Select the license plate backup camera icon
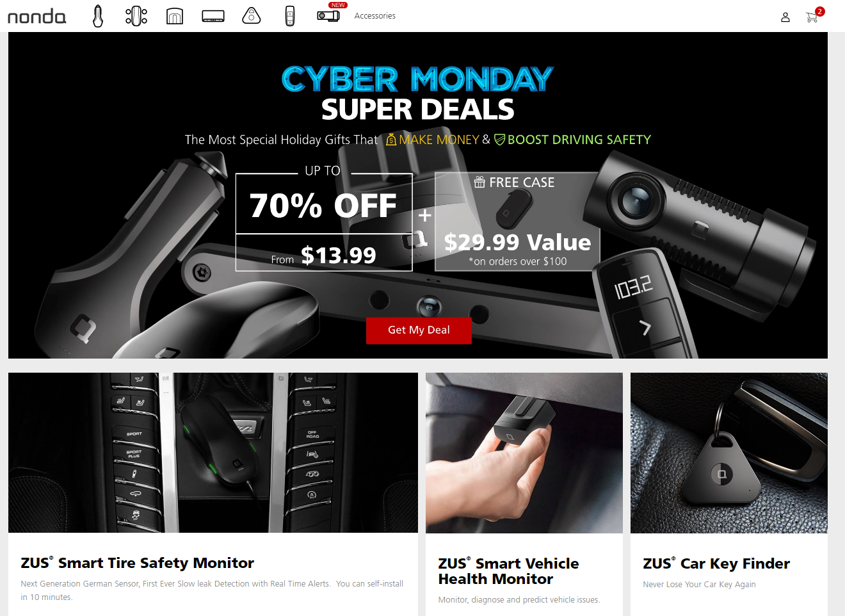Image resolution: width=845 pixels, height=616 pixels. (213, 16)
